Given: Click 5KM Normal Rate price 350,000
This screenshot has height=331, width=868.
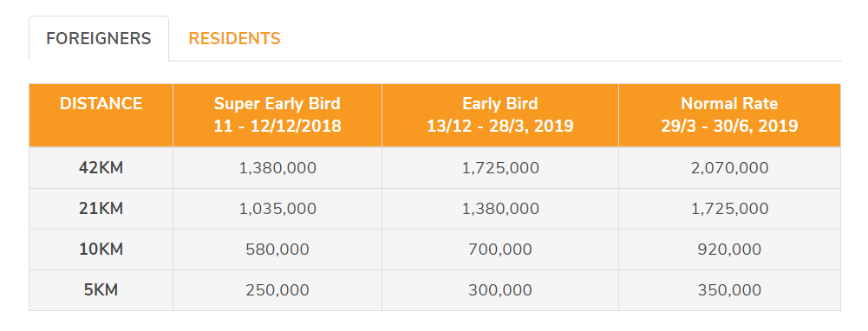Looking at the screenshot, I should point(729,290).
